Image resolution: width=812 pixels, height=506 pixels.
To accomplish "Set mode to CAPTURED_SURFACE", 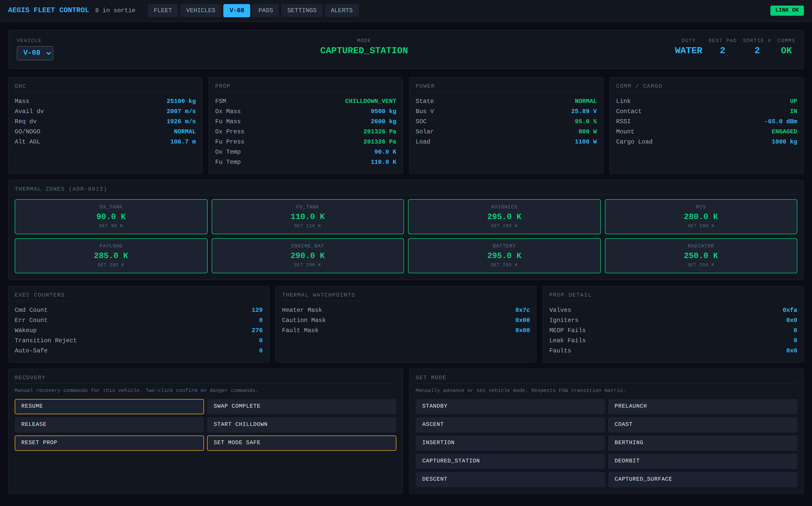I will pyautogui.click(x=702, y=480).
